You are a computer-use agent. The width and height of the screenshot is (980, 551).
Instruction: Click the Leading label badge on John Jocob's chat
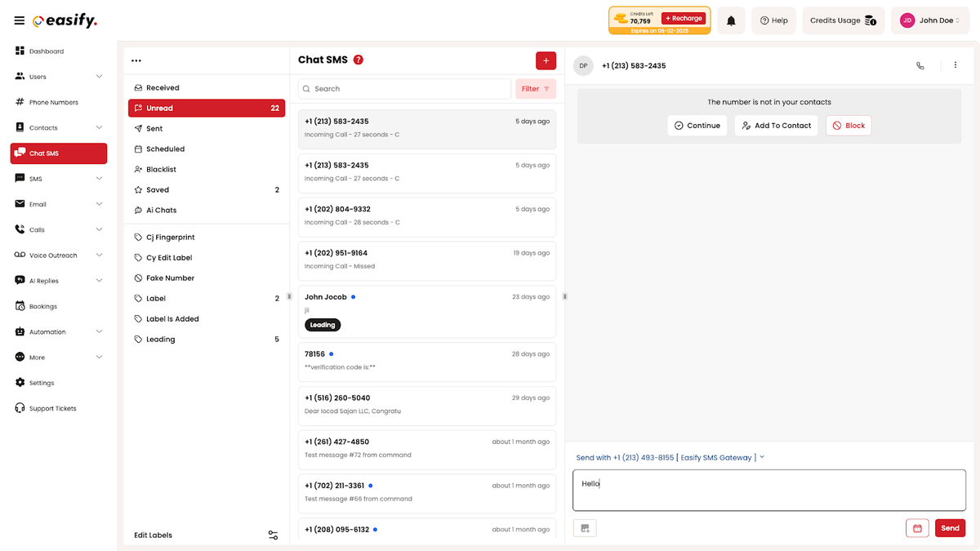[x=323, y=324]
